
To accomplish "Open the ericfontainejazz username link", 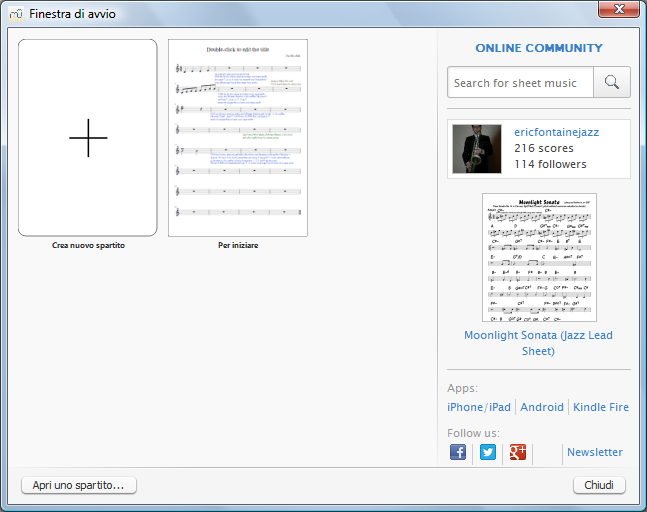I will pos(556,132).
